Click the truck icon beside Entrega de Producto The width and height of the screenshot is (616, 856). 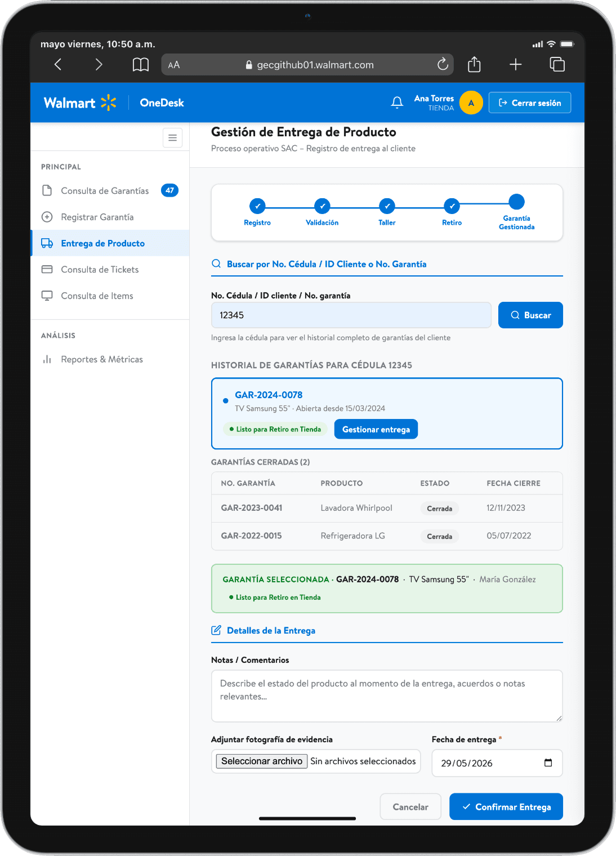coord(47,243)
